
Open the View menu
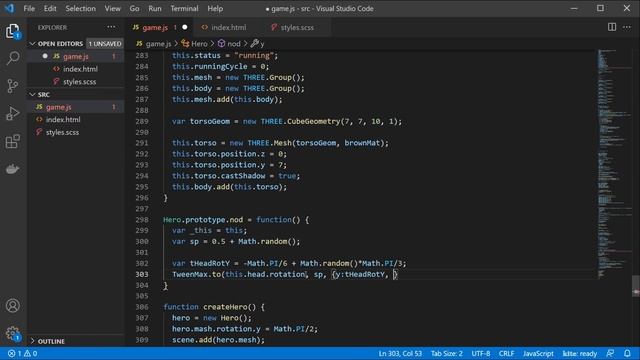112,9
